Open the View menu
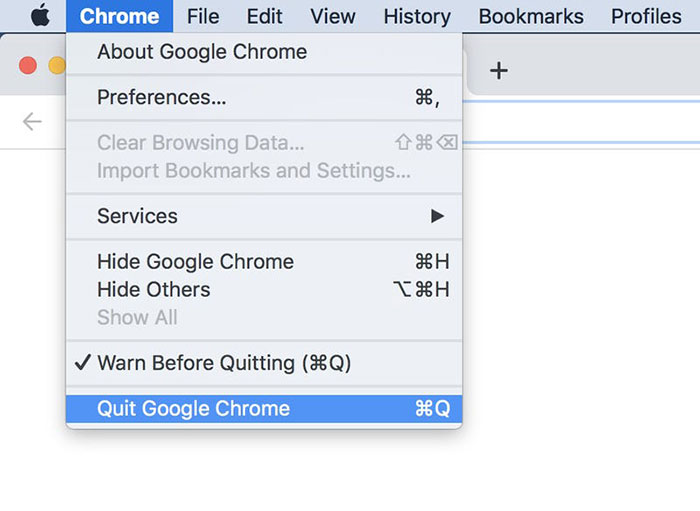 (333, 16)
